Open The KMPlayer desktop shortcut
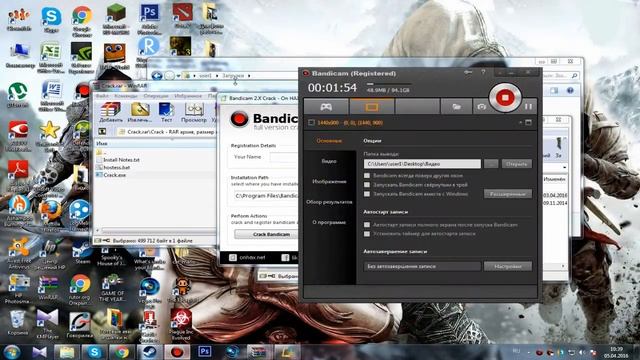The height and width of the screenshot is (360, 640). click(47, 324)
